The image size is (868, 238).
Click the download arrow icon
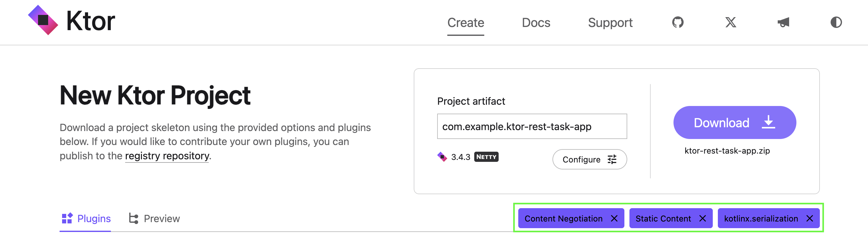(x=768, y=122)
